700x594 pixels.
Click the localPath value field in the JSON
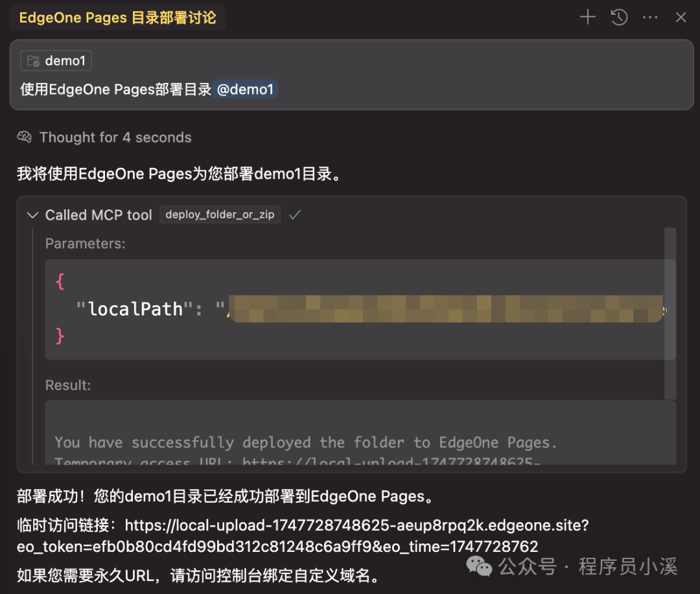(447, 309)
